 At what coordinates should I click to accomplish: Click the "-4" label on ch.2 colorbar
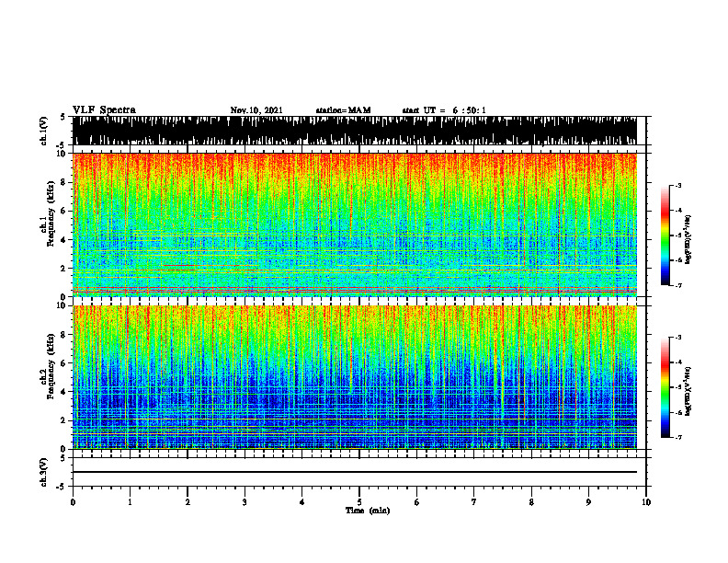[x=678, y=362]
